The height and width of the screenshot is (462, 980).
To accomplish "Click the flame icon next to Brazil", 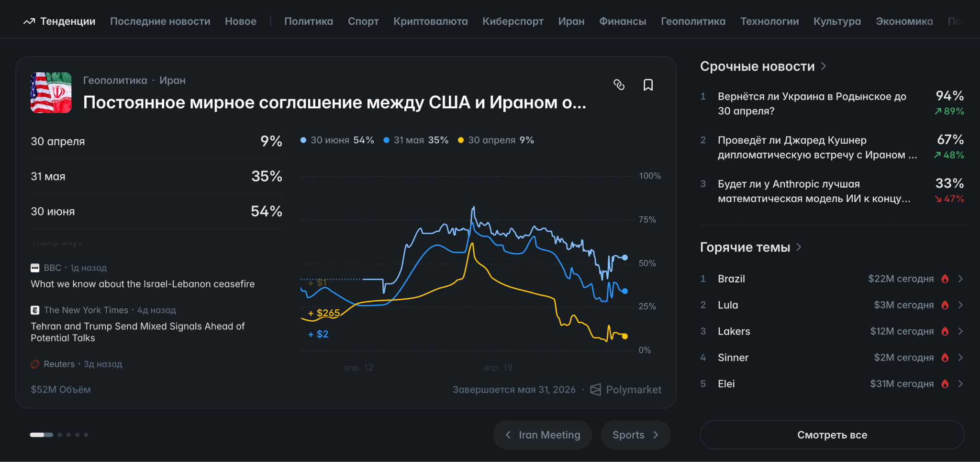I will click(945, 279).
